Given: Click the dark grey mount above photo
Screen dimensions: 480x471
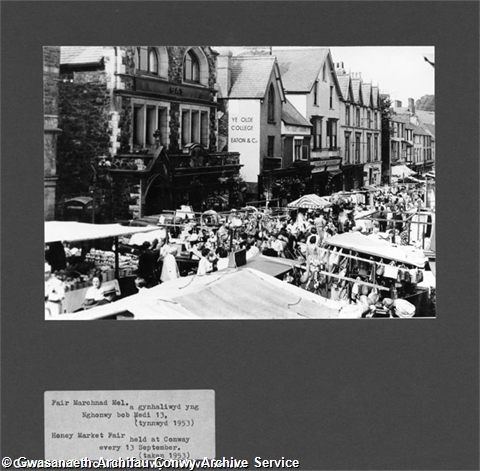Looking at the screenshot, I should click(x=240, y=23).
